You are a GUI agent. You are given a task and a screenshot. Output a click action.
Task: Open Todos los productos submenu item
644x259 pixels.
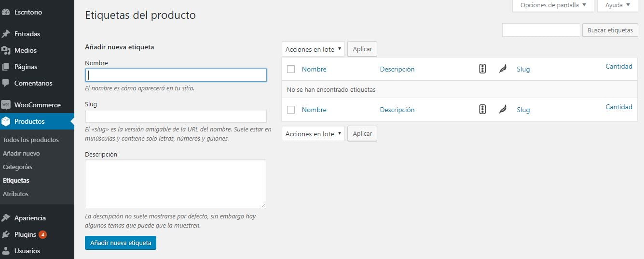(x=31, y=140)
